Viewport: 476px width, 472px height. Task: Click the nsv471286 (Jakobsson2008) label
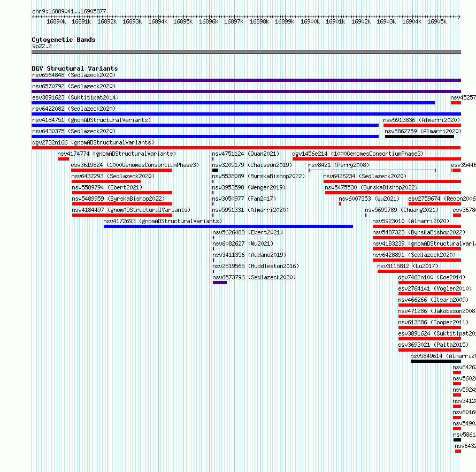click(436, 311)
